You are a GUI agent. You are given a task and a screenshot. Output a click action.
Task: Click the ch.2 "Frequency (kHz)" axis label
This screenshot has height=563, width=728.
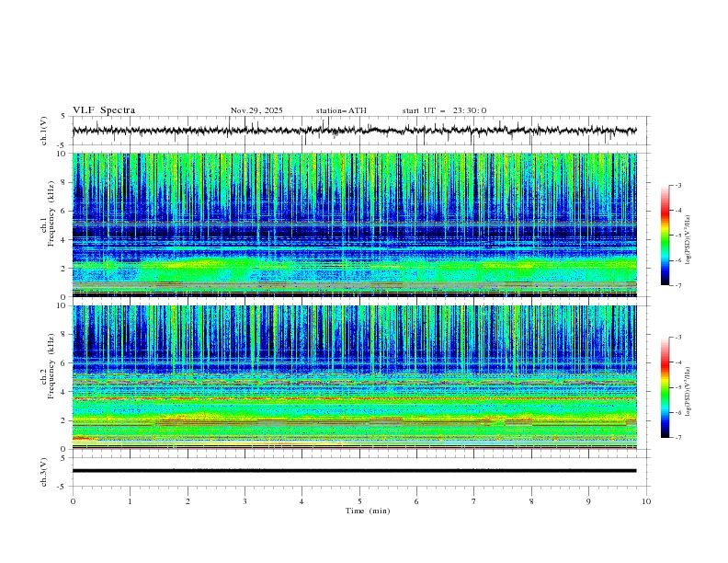coord(51,366)
